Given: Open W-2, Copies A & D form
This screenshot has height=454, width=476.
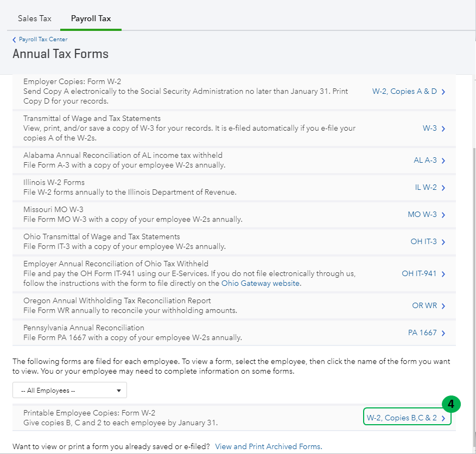Looking at the screenshot, I should (404, 92).
